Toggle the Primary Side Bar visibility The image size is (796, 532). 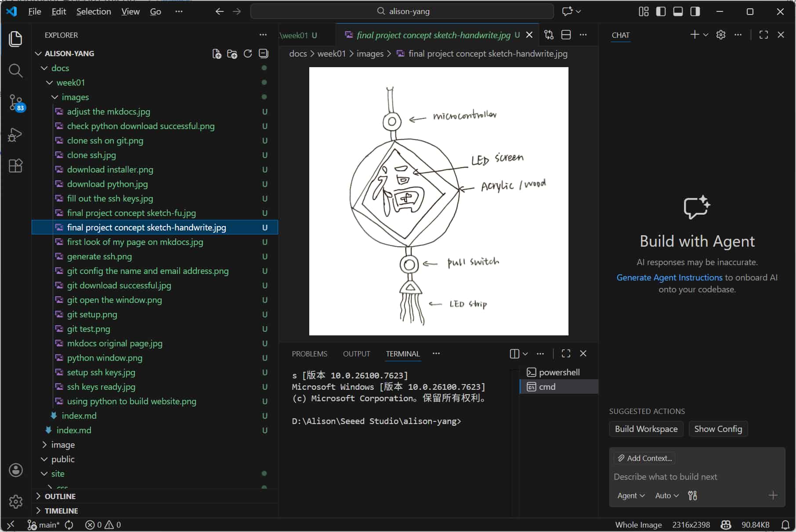tap(660, 11)
